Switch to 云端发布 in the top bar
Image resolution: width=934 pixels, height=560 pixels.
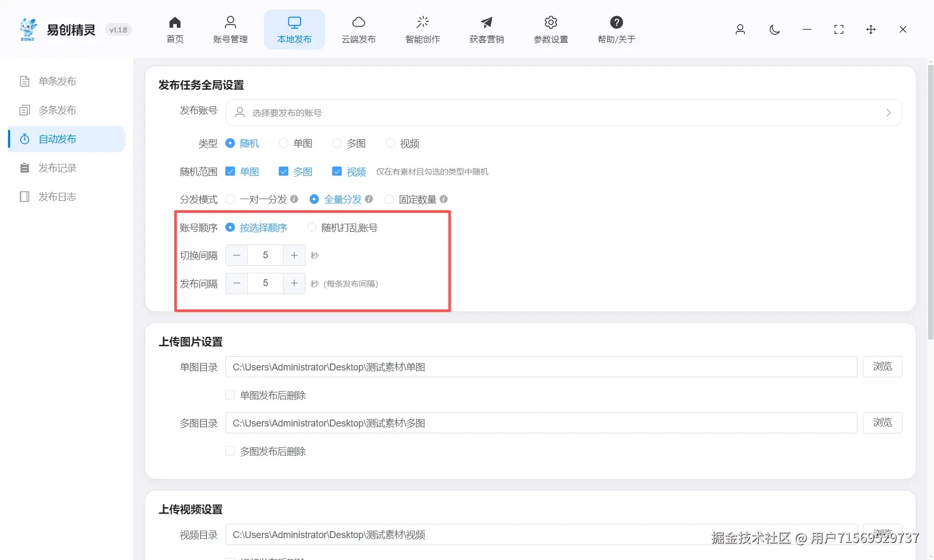[358, 29]
